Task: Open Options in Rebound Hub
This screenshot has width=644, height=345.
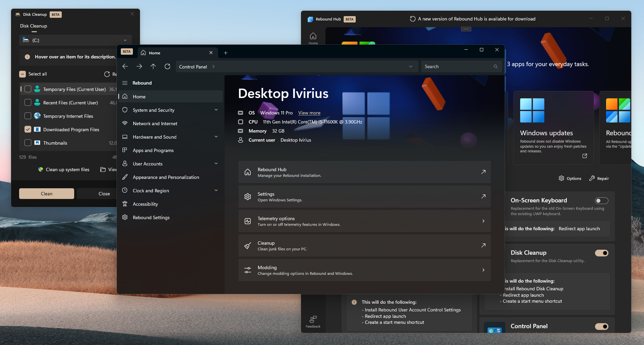Action: pyautogui.click(x=570, y=179)
